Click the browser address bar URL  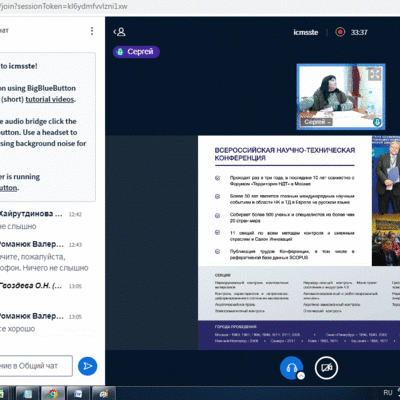pyautogui.click(x=63, y=6)
